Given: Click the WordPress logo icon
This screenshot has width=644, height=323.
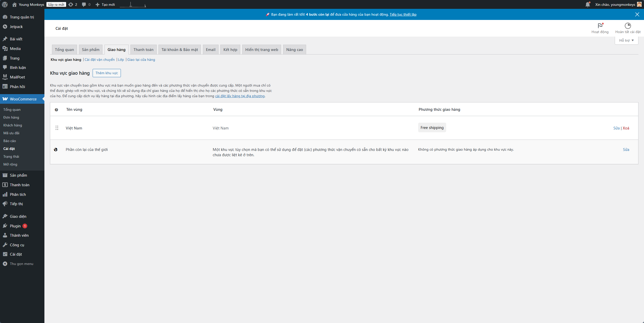Looking at the screenshot, I should pos(5,5).
